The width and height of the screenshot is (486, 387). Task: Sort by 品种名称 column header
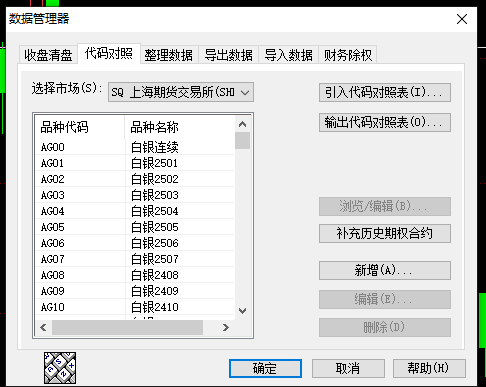click(x=179, y=127)
